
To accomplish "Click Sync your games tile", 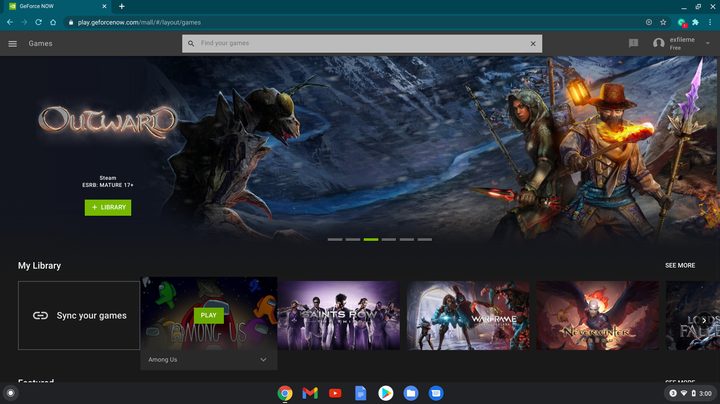I will [x=79, y=315].
